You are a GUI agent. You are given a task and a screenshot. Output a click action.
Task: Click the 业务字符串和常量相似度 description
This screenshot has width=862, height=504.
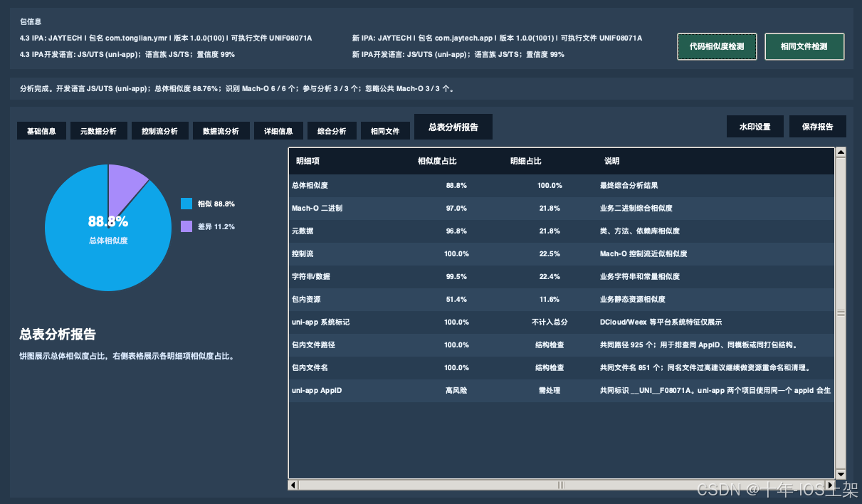tap(640, 276)
